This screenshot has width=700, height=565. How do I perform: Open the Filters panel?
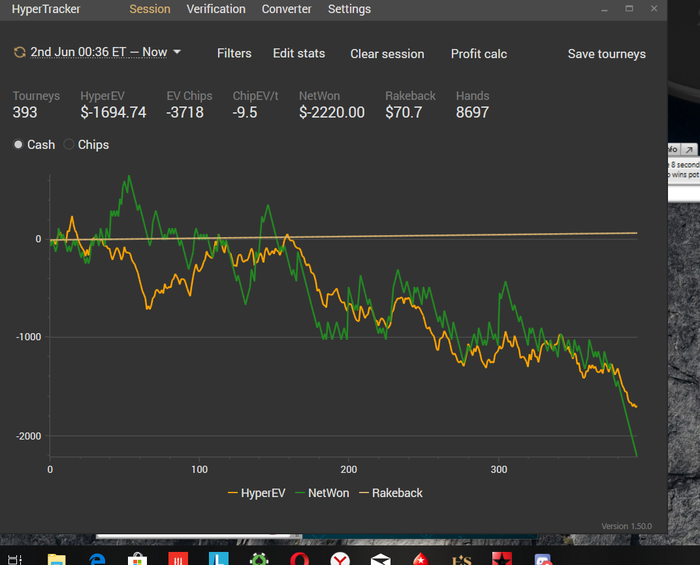(x=234, y=54)
